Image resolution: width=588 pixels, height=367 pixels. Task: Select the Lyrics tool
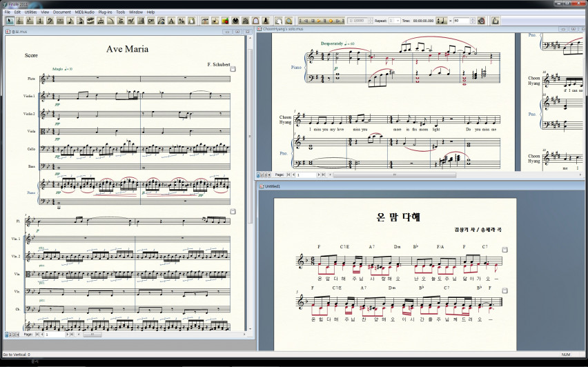[161, 21]
